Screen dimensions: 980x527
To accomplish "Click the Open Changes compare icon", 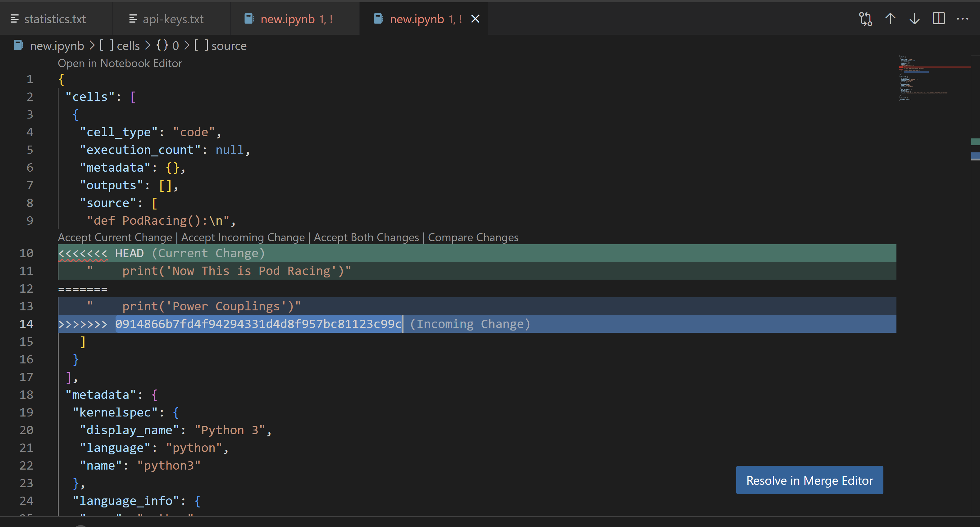I will [x=865, y=19].
